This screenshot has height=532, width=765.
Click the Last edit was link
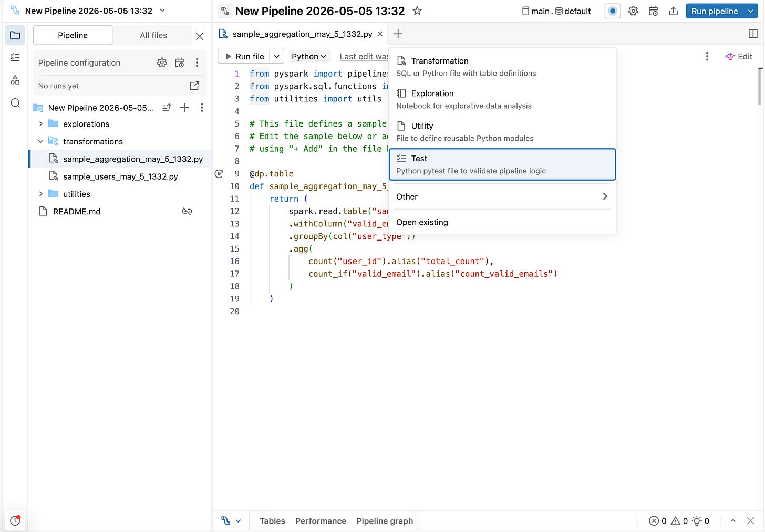[364, 57]
